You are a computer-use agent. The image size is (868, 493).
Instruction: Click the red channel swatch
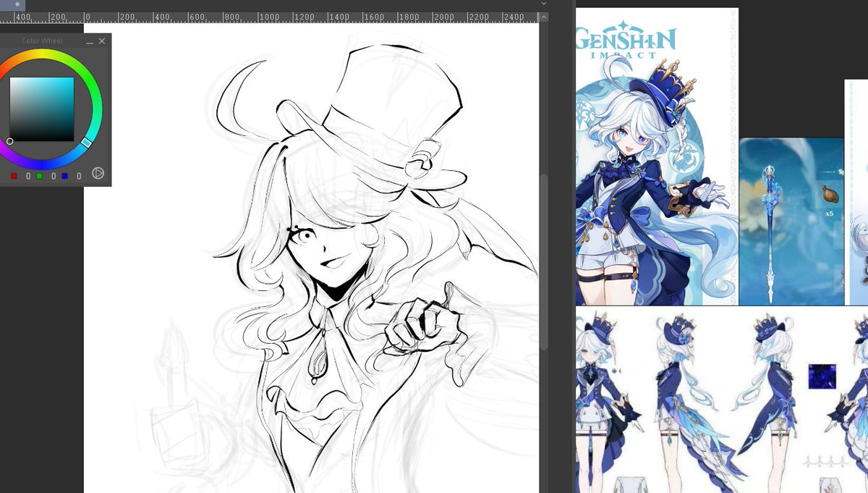[14, 176]
